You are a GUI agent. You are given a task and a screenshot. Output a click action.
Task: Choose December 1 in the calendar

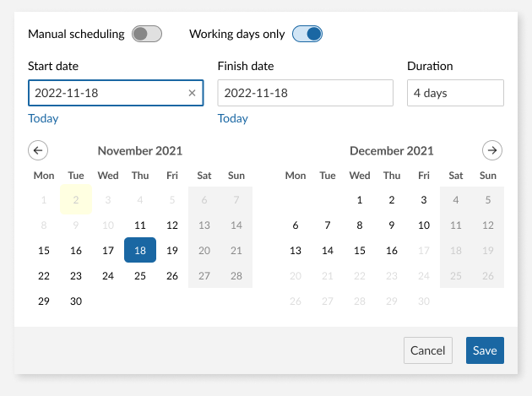pos(360,200)
